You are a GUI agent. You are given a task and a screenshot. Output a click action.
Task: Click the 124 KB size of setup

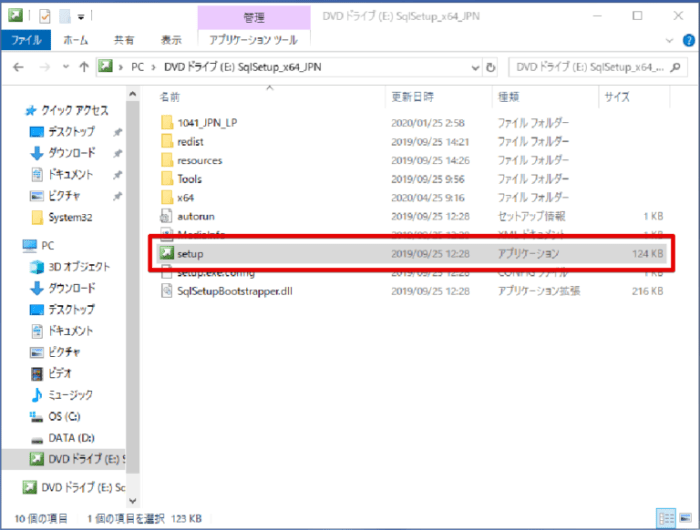coord(647,254)
